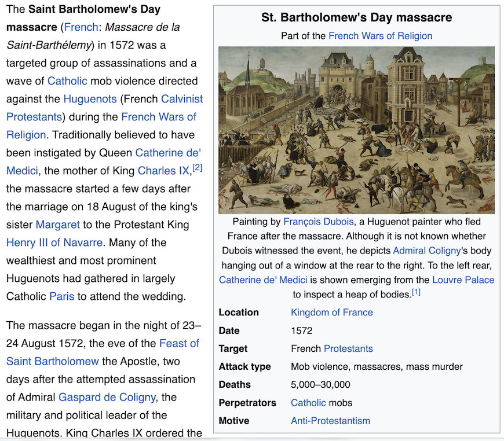The image size is (504, 441).
Task: Click the Paris link
Action: 62,296
